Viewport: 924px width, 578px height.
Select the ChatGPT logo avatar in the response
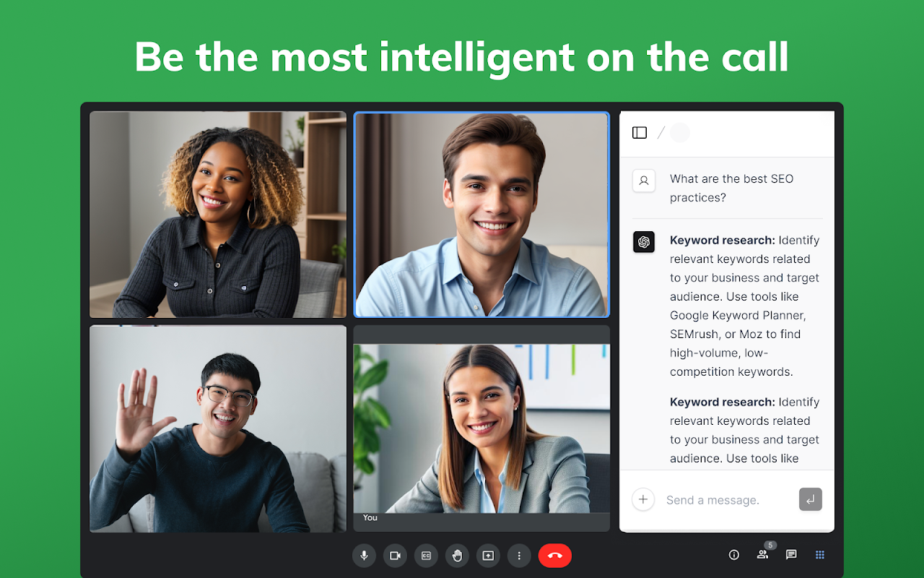click(644, 242)
